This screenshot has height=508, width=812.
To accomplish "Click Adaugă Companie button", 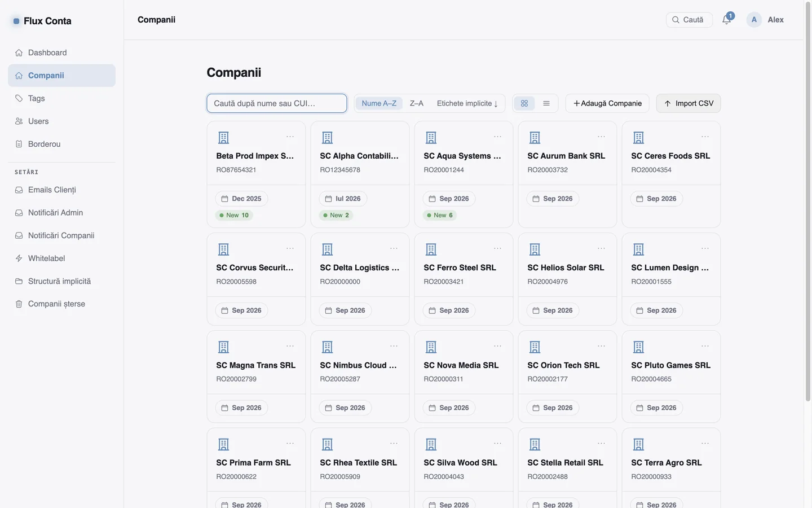I will pos(607,103).
